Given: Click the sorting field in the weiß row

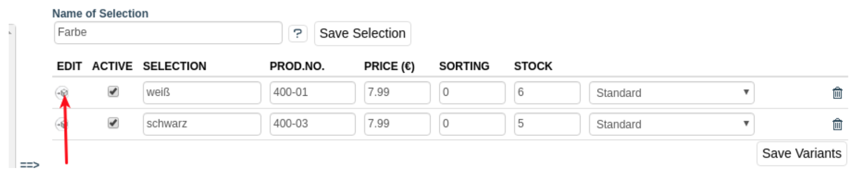Looking at the screenshot, I should (x=472, y=92).
